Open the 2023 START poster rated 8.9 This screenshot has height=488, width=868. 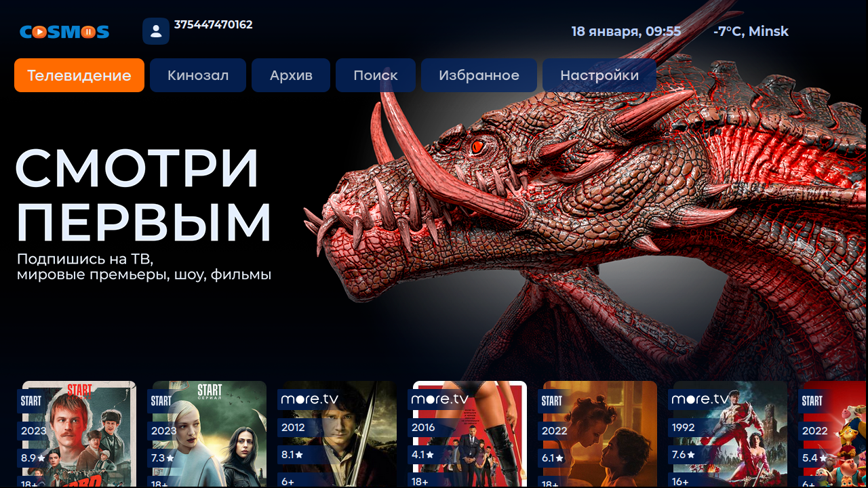[x=79, y=434]
